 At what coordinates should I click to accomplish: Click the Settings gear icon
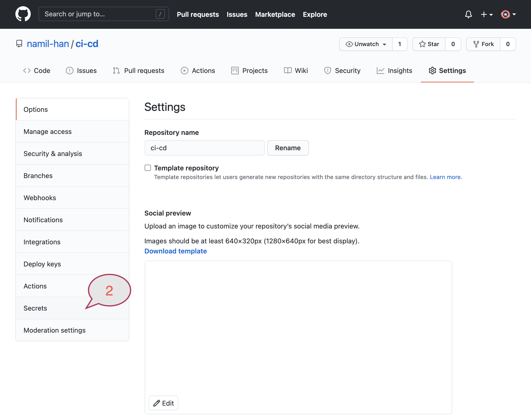(432, 71)
